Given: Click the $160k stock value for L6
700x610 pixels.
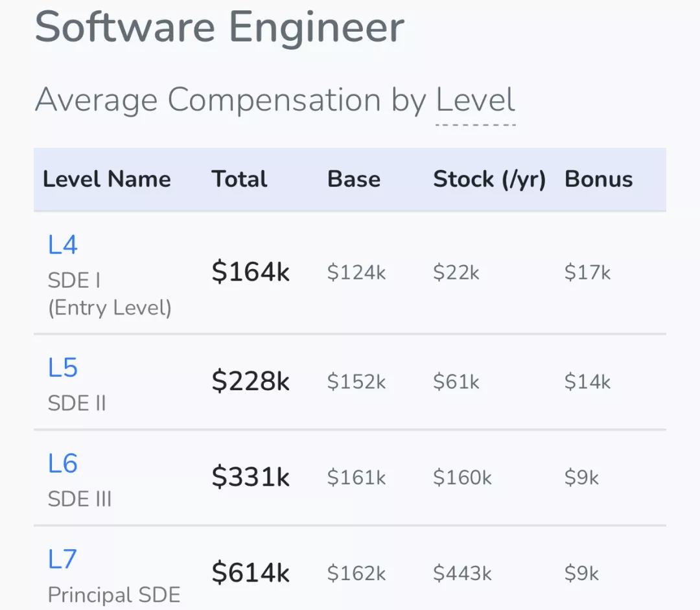Looking at the screenshot, I should [462, 478].
